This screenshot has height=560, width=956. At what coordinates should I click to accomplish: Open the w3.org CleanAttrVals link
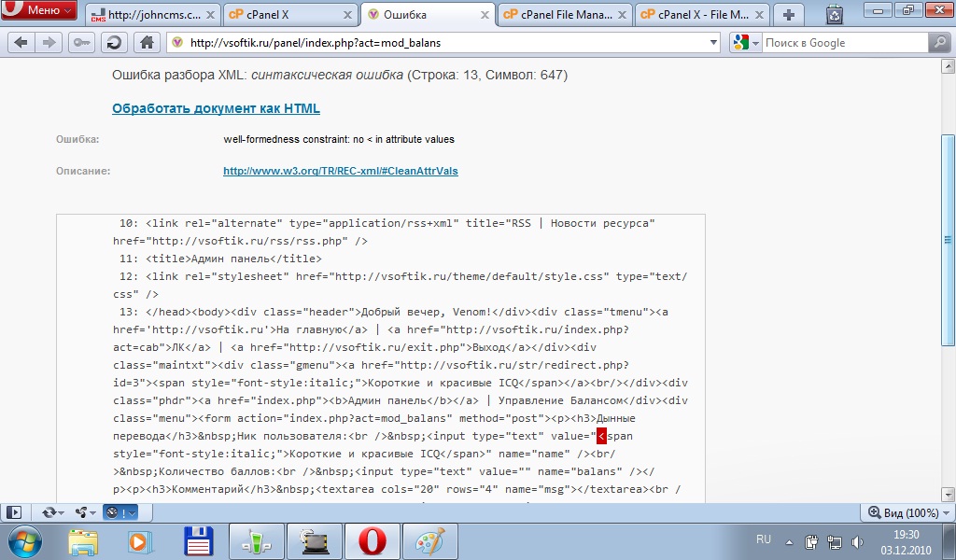(340, 171)
